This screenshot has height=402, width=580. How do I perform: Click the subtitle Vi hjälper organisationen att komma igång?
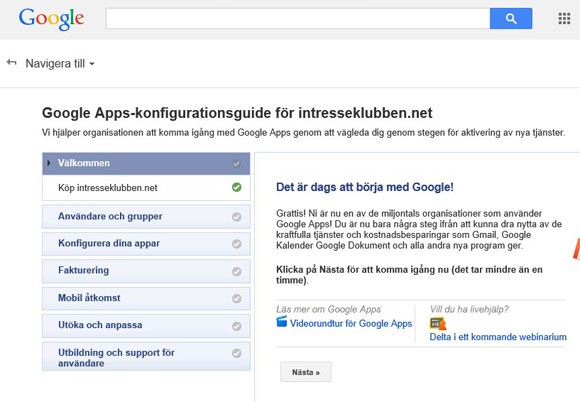(303, 132)
